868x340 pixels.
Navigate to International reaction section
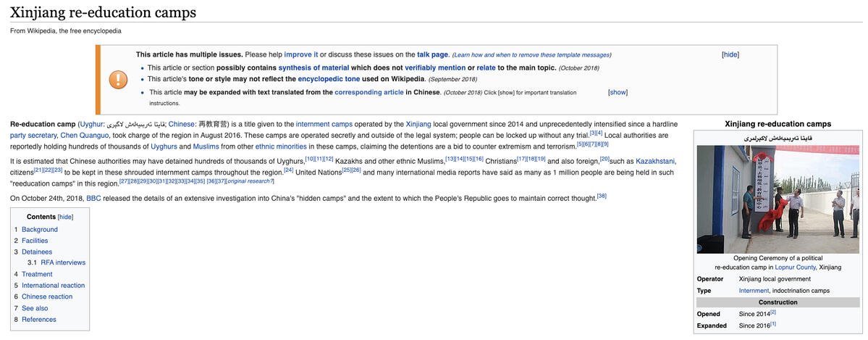53,286
